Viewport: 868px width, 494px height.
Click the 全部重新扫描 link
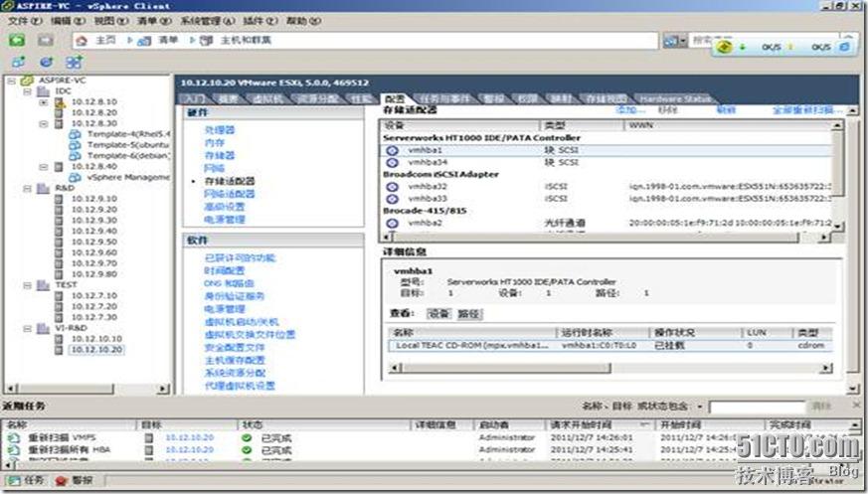click(x=807, y=110)
